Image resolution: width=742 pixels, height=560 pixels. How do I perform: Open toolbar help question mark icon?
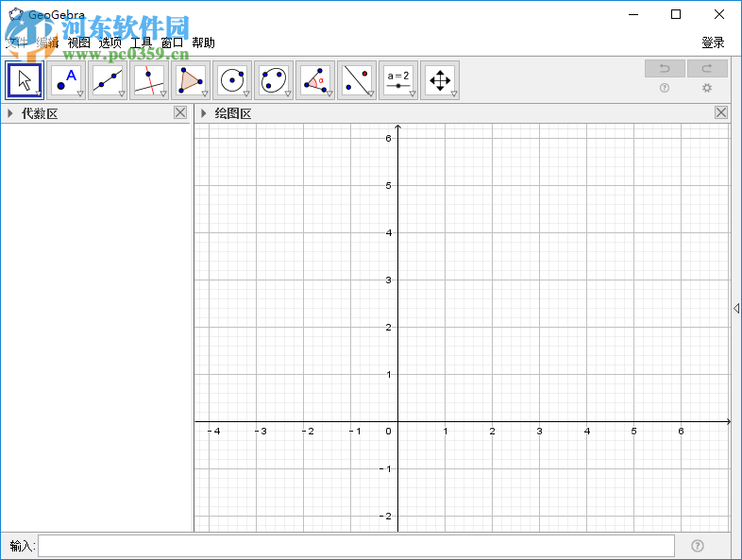665,88
